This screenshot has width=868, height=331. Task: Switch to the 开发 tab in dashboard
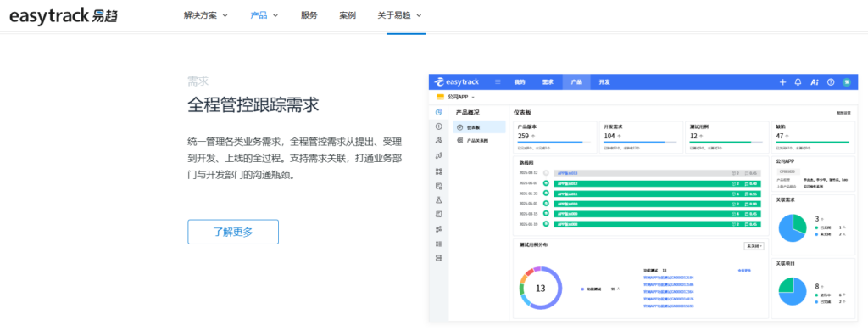click(x=604, y=82)
